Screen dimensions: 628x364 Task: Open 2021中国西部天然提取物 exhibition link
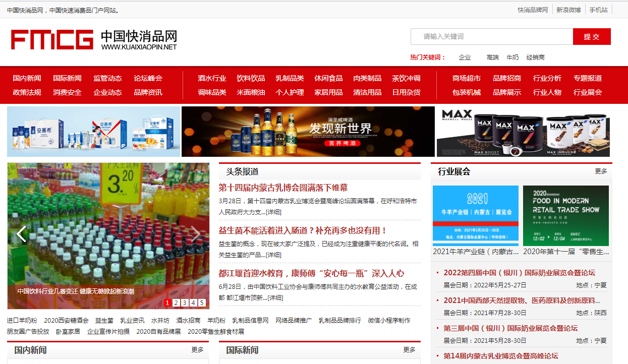(522, 300)
